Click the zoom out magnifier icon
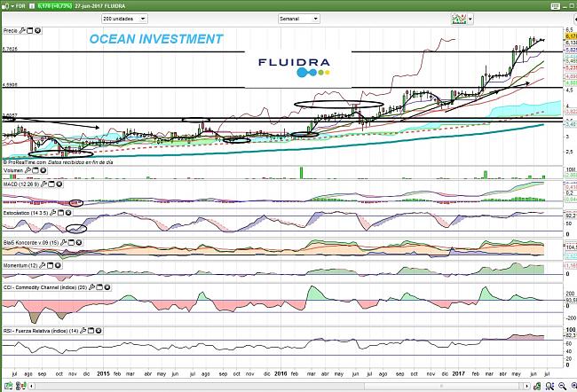The height and width of the screenshot is (392, 577). [x=562, y=386]
